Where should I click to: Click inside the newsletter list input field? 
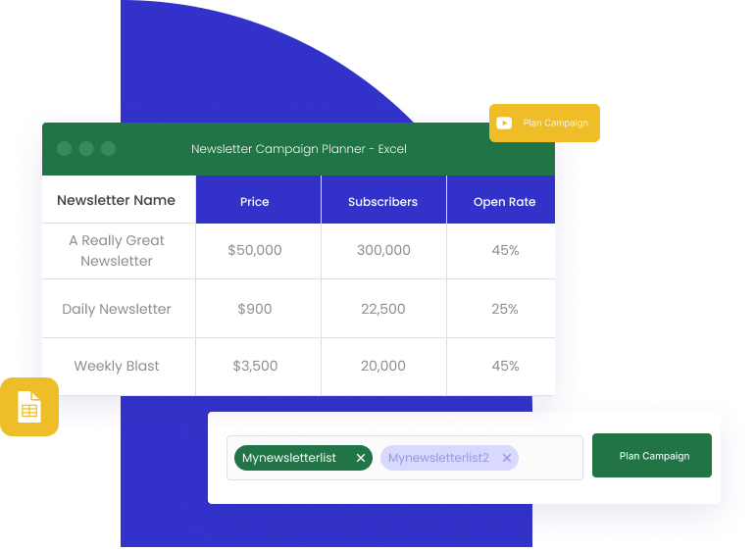click(549, 458)
